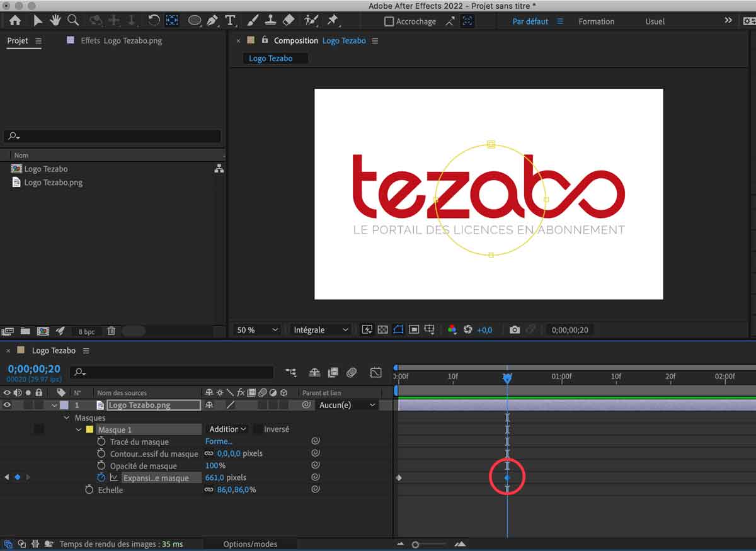This screenshot has width=756, height=551.
Task: Select the Zoom magnifier tool
Action: pyautogui.click(x=73, y=21)
